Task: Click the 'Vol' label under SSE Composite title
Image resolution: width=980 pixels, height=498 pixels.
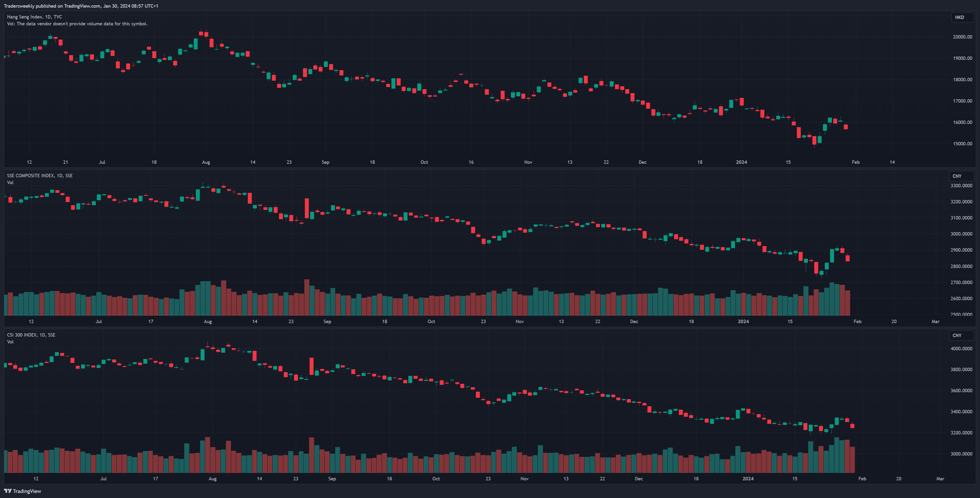Action: (10, 183)
